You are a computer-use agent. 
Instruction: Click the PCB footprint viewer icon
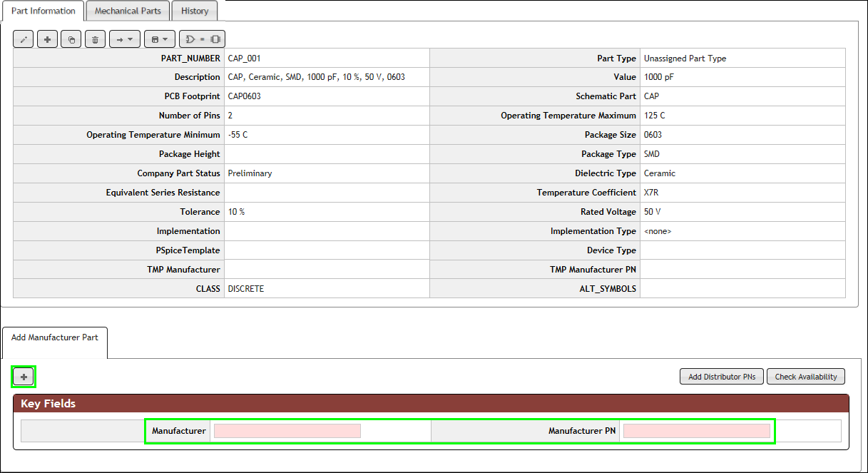click(x=215, y=39)
